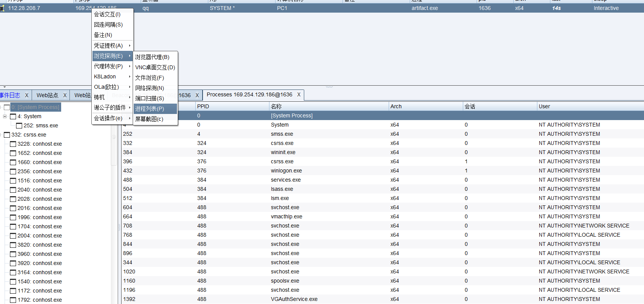
Task: Select the highlighted 浏览探测(E) menu entry
Action: click(112, 56)
